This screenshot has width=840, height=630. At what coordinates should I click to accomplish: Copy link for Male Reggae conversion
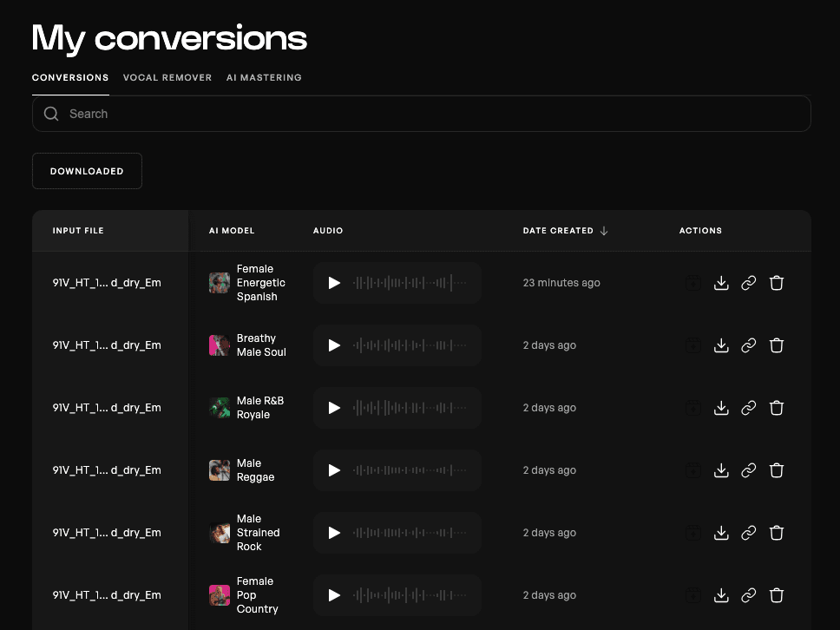coord(748,470)
